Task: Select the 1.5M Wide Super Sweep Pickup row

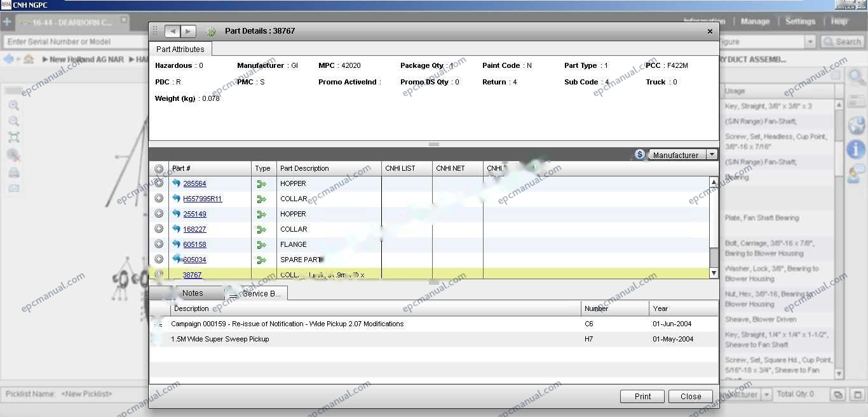Action: pos(434,339)
